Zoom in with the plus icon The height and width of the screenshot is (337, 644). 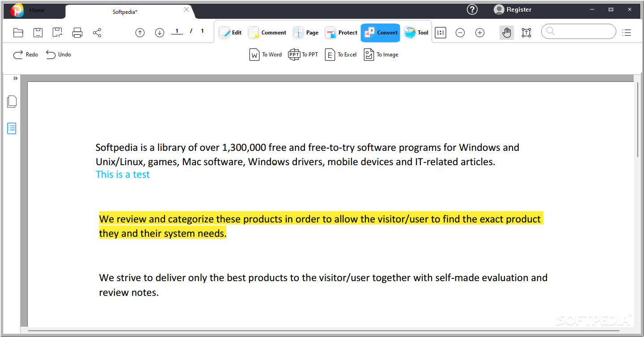(x=480, y=33)
